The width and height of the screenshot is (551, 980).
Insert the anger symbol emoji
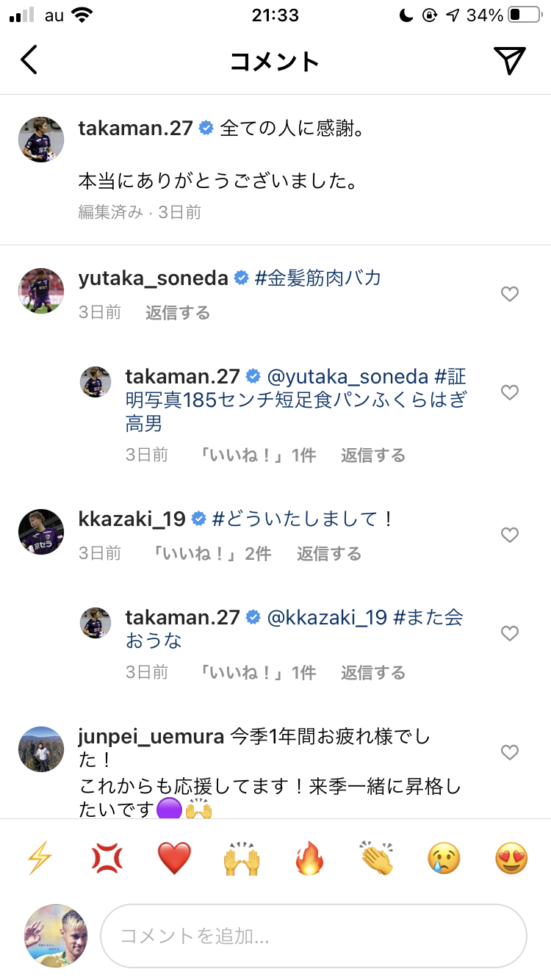tap(107, 858)
